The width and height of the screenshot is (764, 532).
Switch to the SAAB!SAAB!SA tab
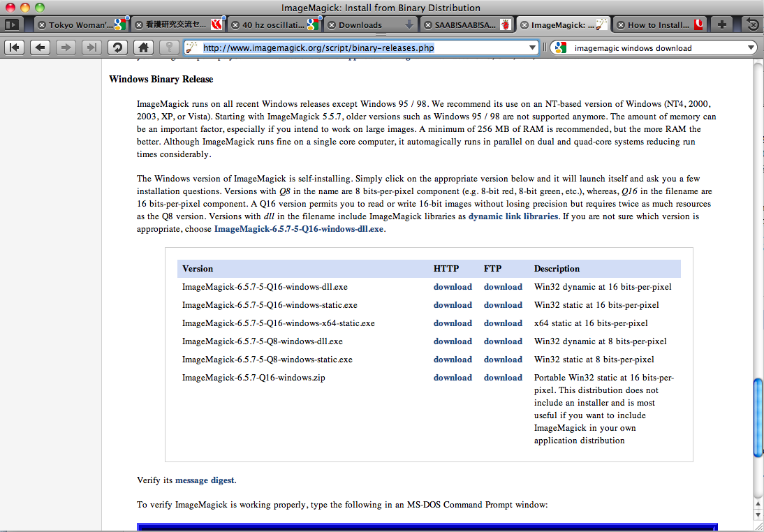(467, 25)
